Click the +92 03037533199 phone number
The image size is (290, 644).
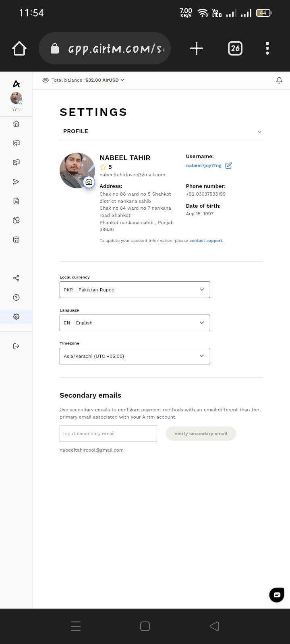[x=206, y=194]
